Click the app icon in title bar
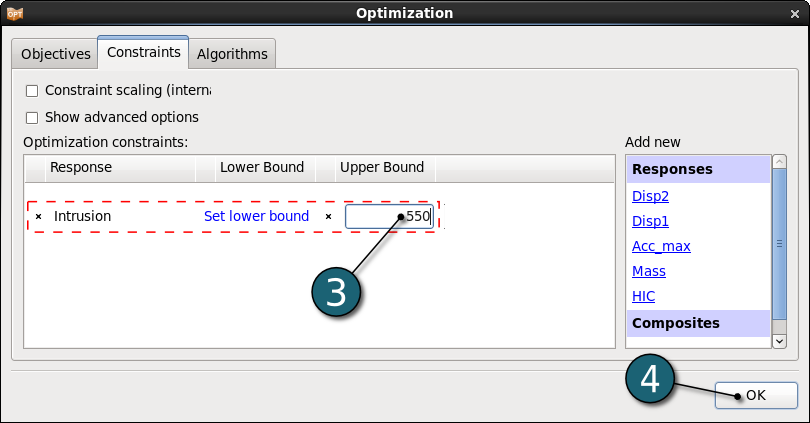The height and width of the screenshot is (423, 810). 14,13
